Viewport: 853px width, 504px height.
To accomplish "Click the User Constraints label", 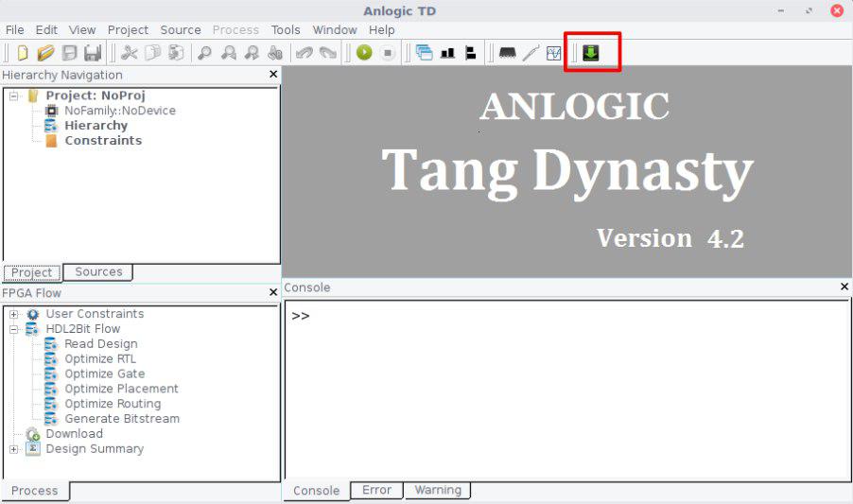I will click(95, 314).
